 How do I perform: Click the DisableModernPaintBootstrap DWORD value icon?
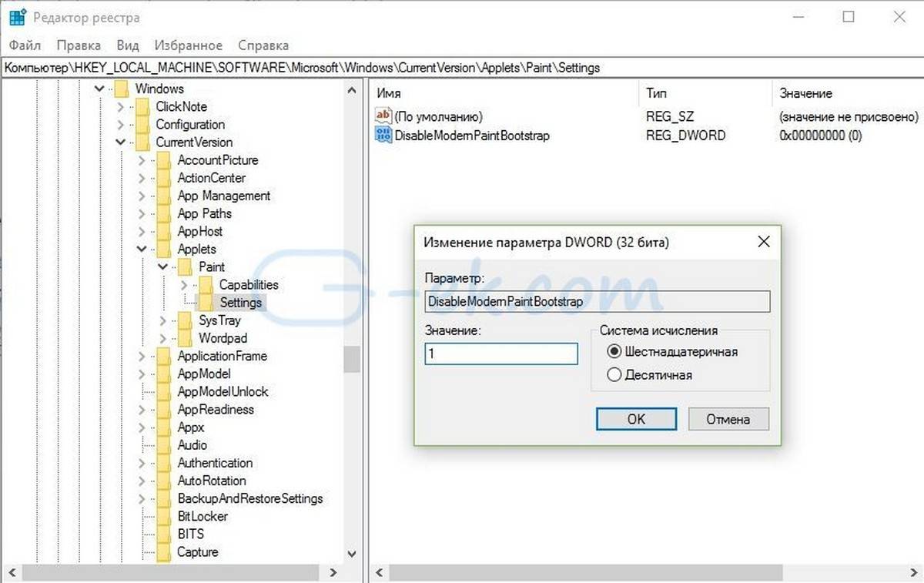383,135
